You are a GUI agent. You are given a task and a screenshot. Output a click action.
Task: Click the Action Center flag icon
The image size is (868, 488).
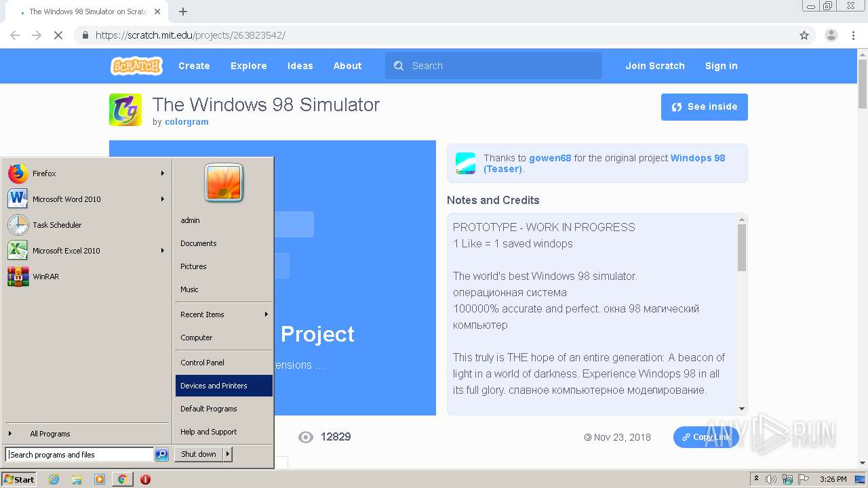click(x=804, y=479)
